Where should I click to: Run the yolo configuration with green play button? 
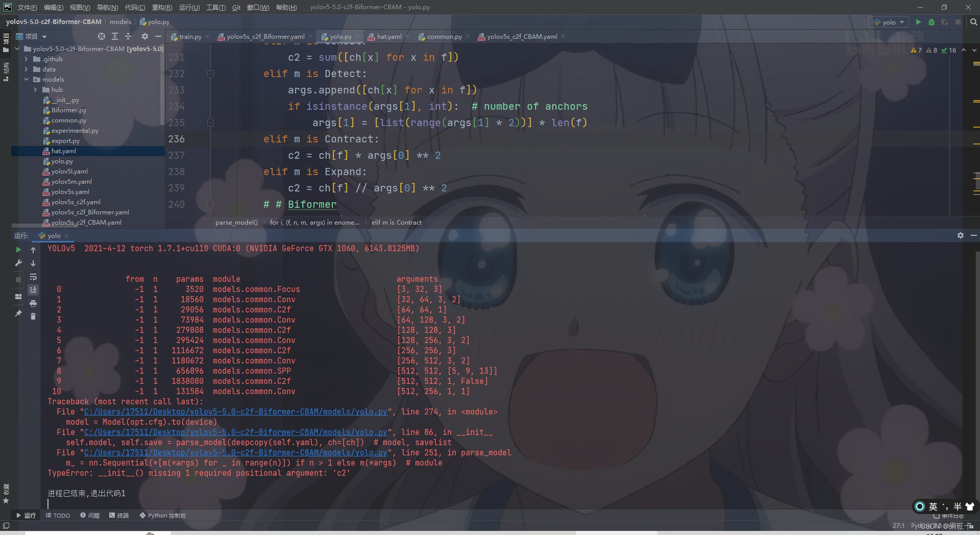click(x=918, y=22)
